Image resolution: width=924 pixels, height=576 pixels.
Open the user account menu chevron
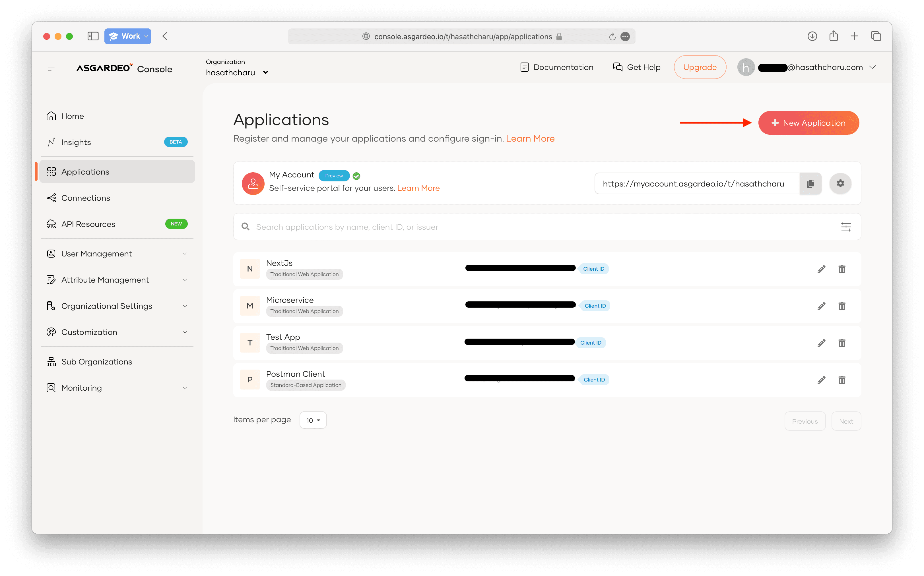[x=872, y=67]
